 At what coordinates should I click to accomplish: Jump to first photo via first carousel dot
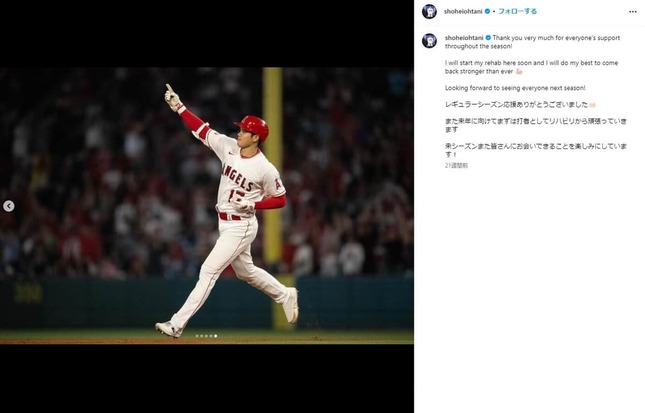pos(197,336)
